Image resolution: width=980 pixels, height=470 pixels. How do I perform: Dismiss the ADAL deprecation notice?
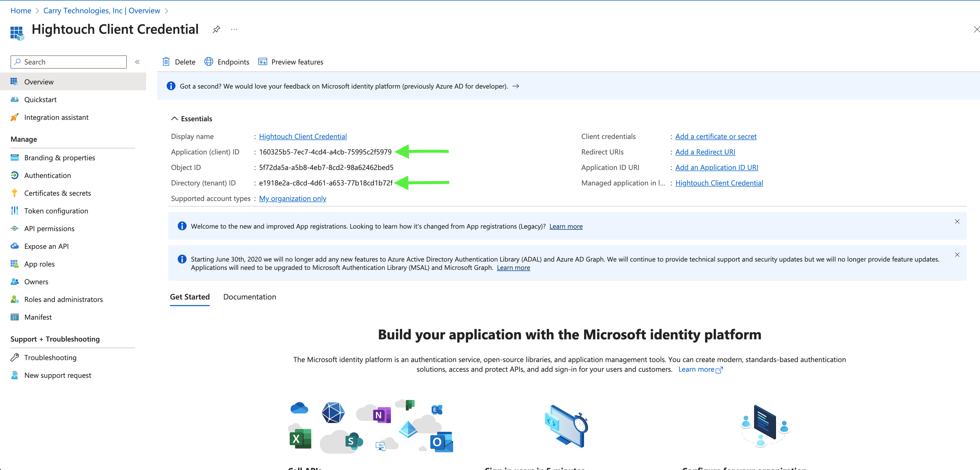pyautogui.click(x=957, y=255)
